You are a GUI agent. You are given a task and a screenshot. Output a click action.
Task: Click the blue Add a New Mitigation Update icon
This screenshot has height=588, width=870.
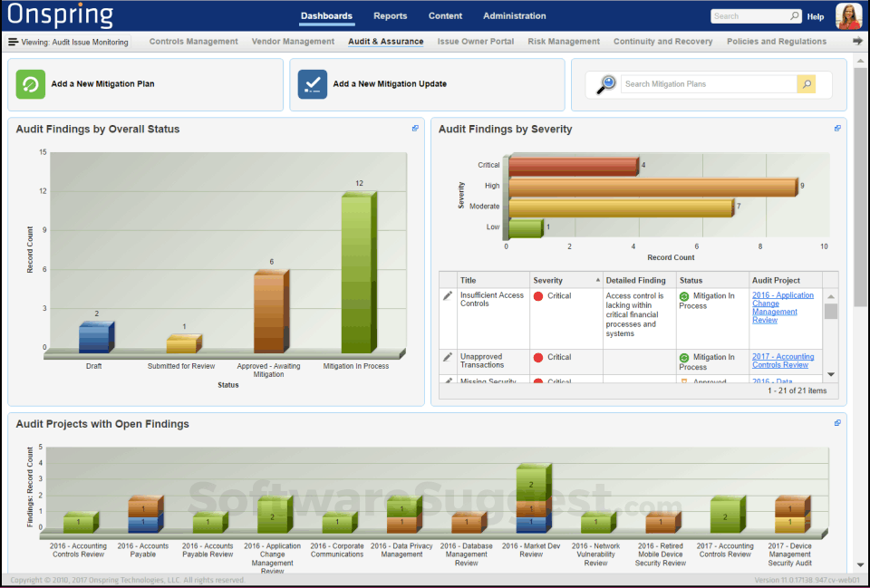313,84
